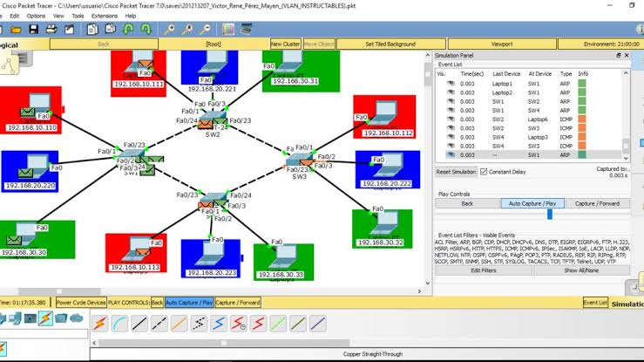Screen dimensions: 644x362
Task: Select the red Serial DTE cable
Action: [x=258, y=324]
